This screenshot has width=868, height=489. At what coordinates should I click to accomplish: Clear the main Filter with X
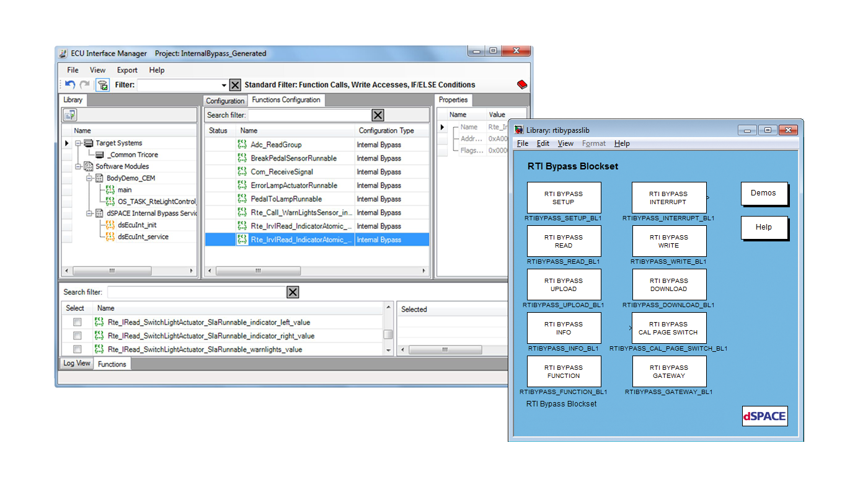pos(235,85)
